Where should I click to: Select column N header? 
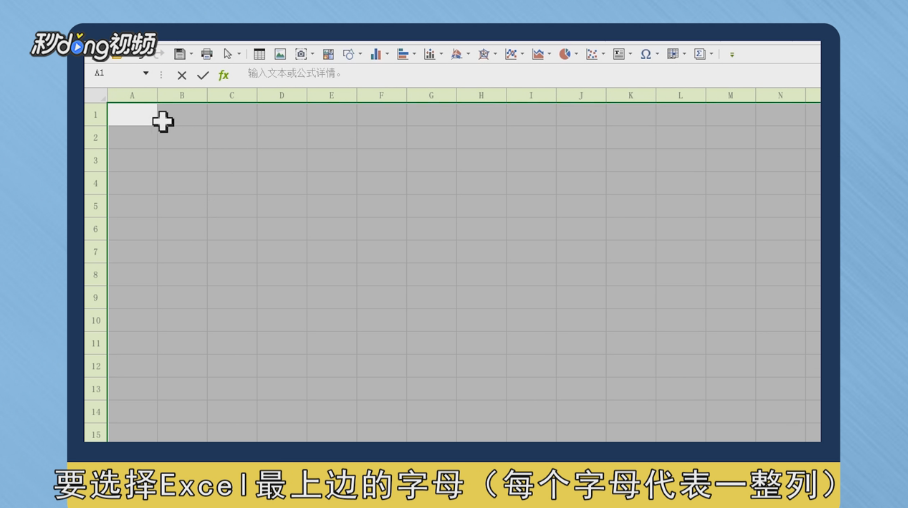pos(780,96)
